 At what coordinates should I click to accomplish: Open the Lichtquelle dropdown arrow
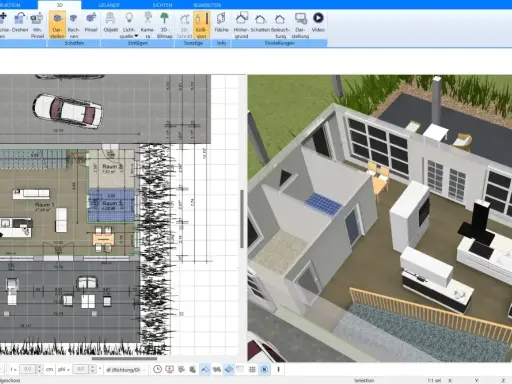136,36
